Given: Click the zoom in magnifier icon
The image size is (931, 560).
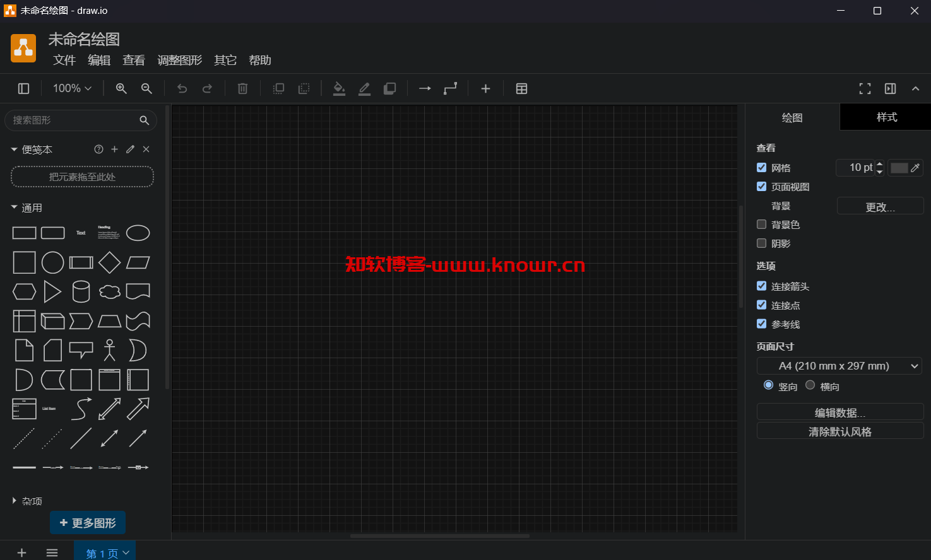Looking at the screenshot, I should 121,89.
